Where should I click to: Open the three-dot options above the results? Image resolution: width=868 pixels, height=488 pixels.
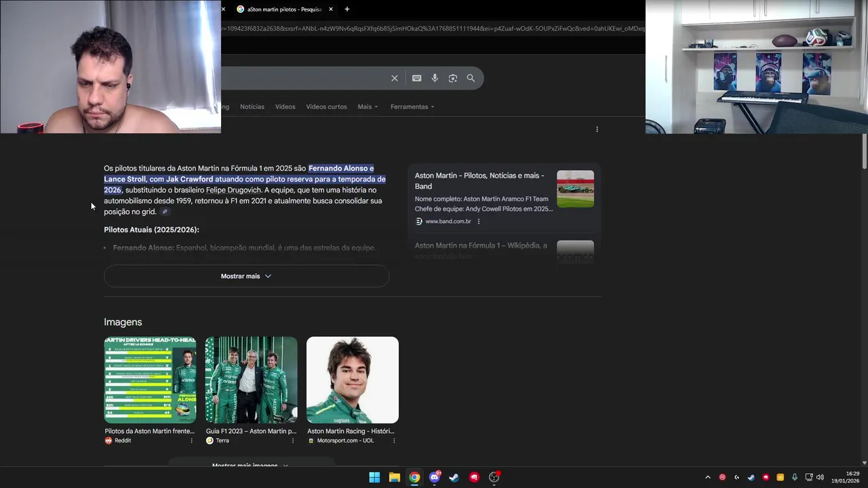[x=597, y=129]
